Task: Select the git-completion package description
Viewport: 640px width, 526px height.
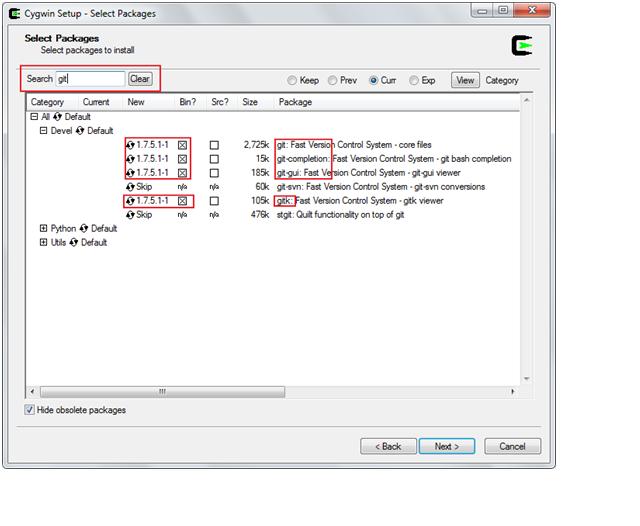Action: point(394,159)
